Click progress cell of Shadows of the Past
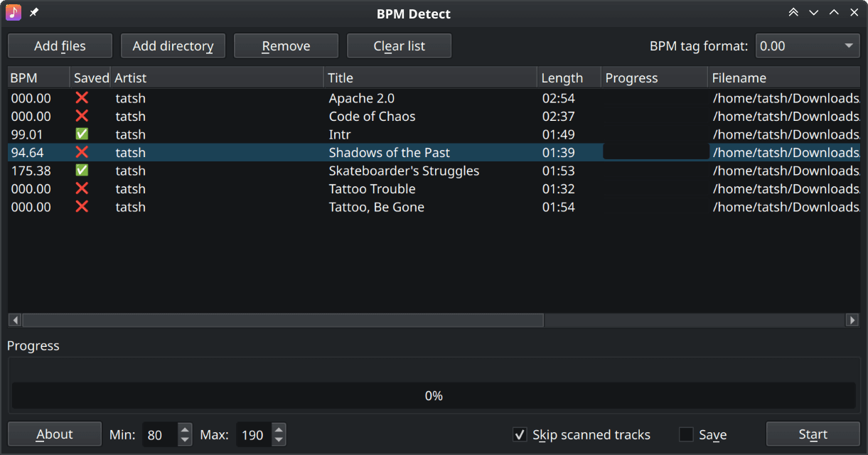 (x=655, y=152)
